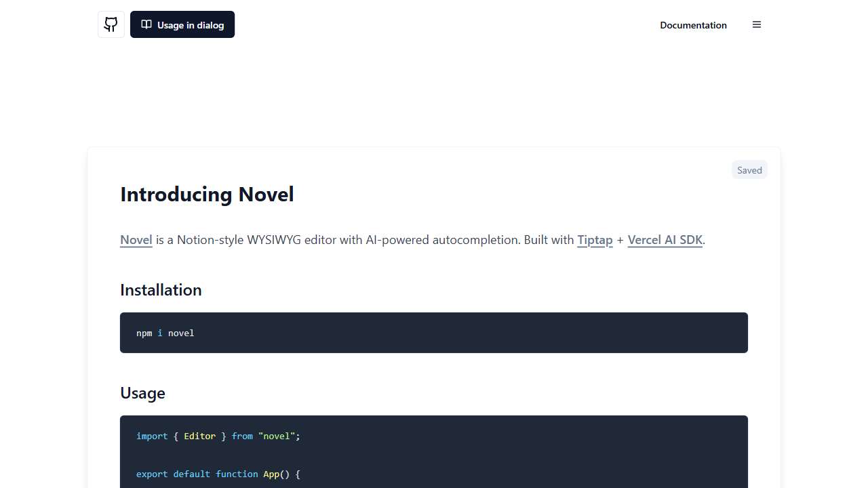868x488 pixels.
Task: Click the App function name in code
Action: [271, 474]
